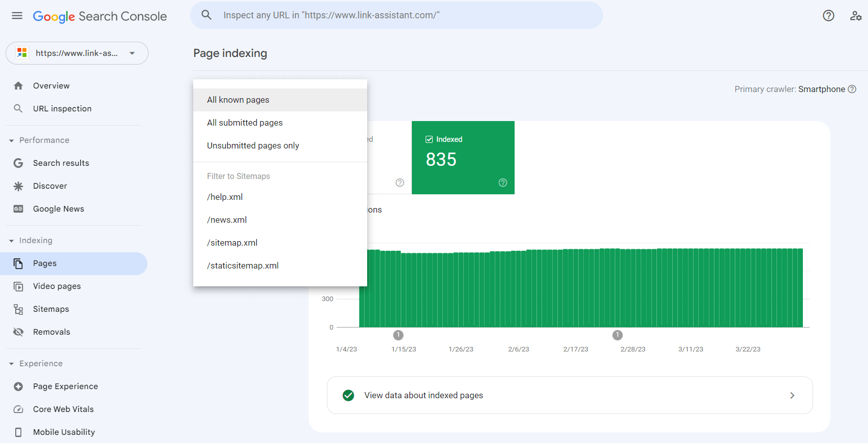
Task: Filter by /help.xml sitemap
Action: (280, 197)
